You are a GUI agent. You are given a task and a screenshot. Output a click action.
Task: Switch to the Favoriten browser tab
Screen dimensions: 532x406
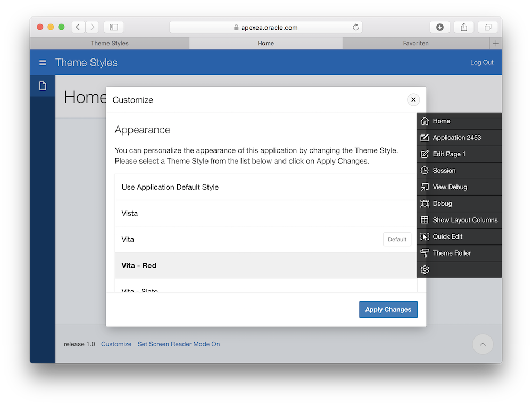point(415,44)
